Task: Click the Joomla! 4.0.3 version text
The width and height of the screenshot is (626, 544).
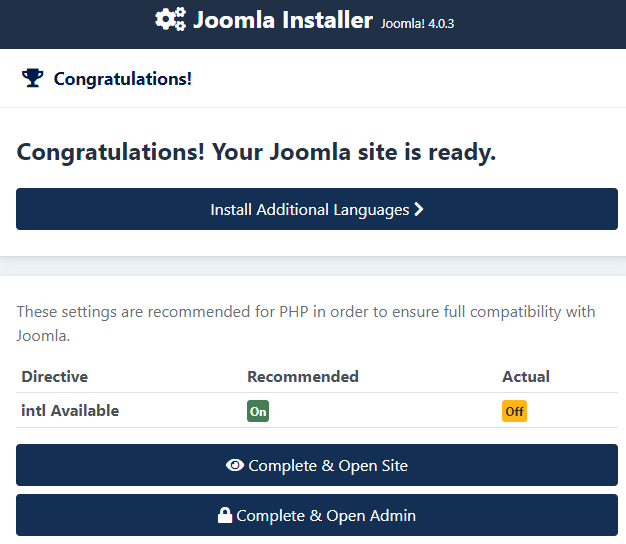Action: click(x=417, y=24)
